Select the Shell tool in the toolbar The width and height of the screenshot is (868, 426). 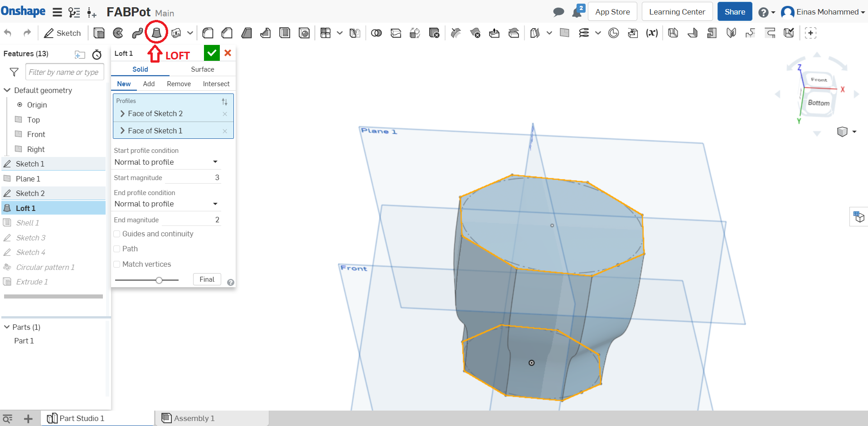[x=285, y=33]
